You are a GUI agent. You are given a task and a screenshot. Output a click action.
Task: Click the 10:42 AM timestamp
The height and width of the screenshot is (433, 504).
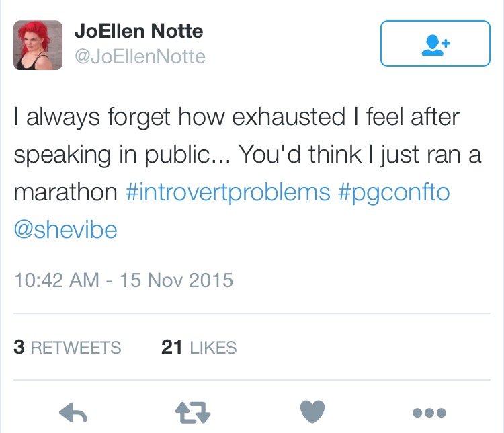56,280
